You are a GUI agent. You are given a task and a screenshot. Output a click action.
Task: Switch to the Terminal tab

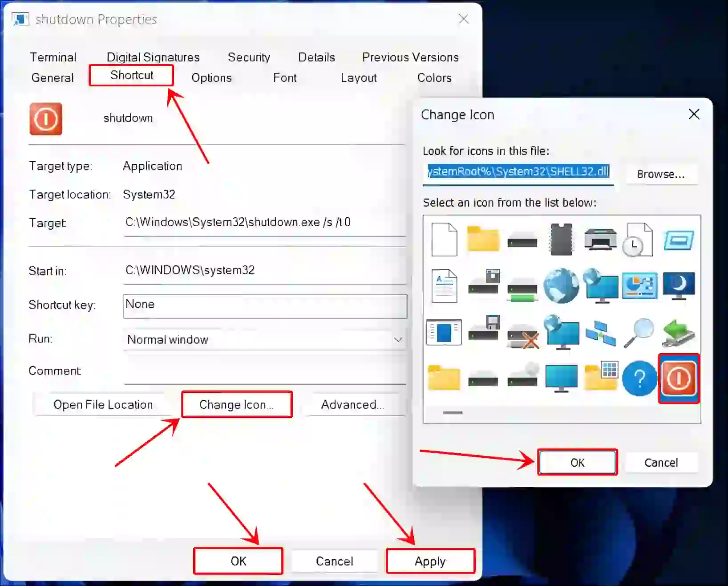click(x=53, y=57)
